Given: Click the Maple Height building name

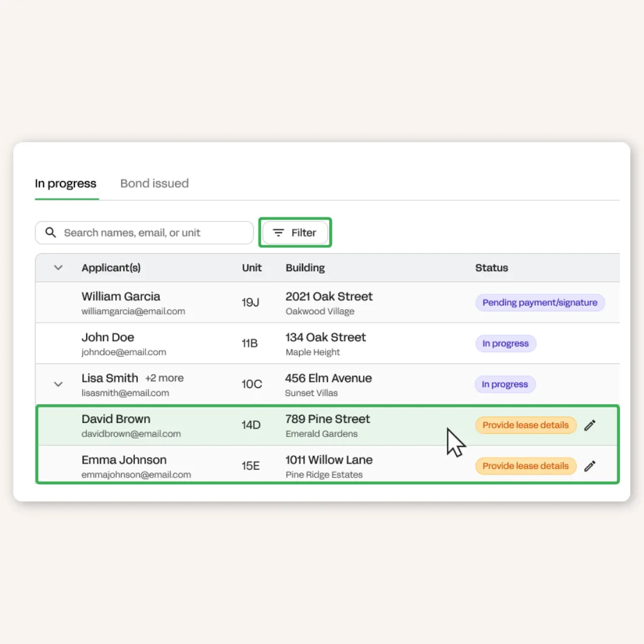Looking at the screenshot, I should [x=312, y=352].
